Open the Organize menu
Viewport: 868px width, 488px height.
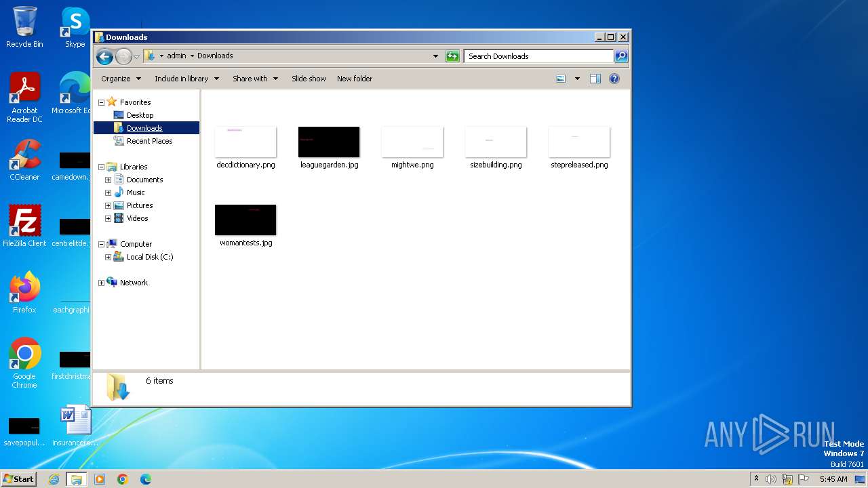pyautogui.click(x=121, y=79)
